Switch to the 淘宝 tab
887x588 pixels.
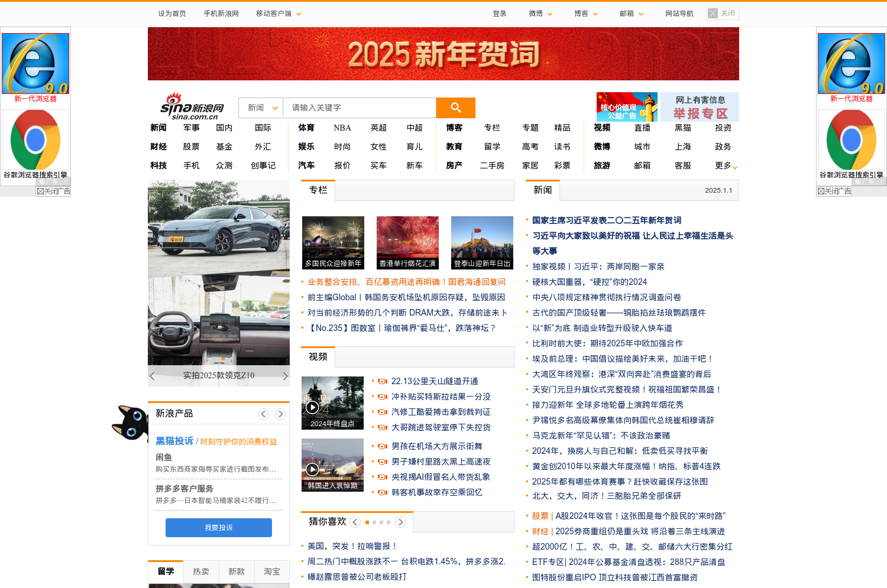[x=272, y=571]
